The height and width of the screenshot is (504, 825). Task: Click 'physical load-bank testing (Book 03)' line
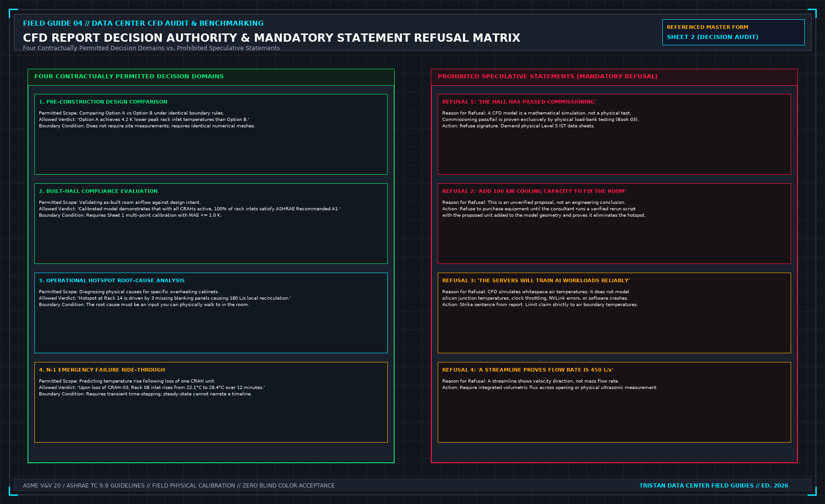click(x=540, y=120)
